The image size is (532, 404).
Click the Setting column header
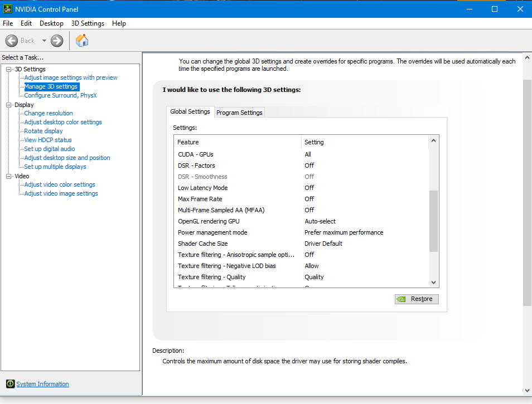pyautogui.click(x=365, y=142)
